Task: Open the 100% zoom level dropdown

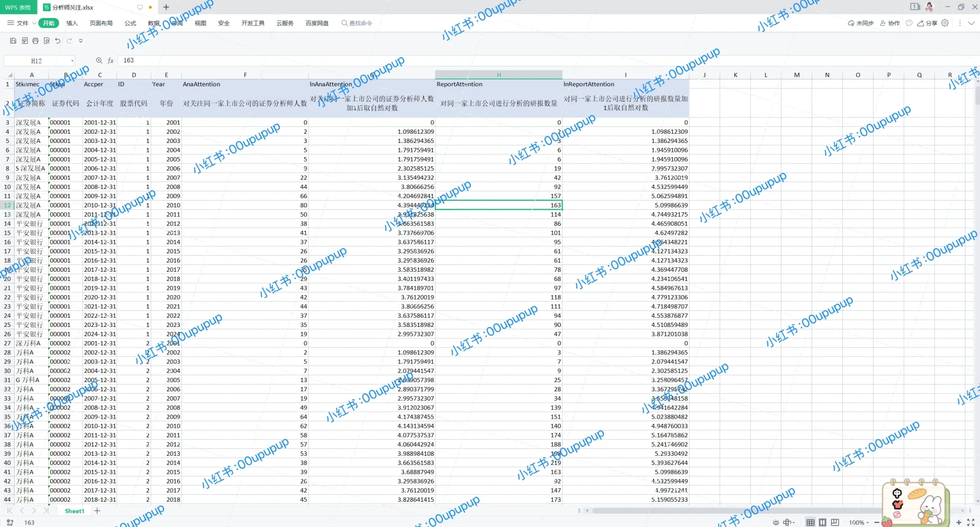Action: 859,523
